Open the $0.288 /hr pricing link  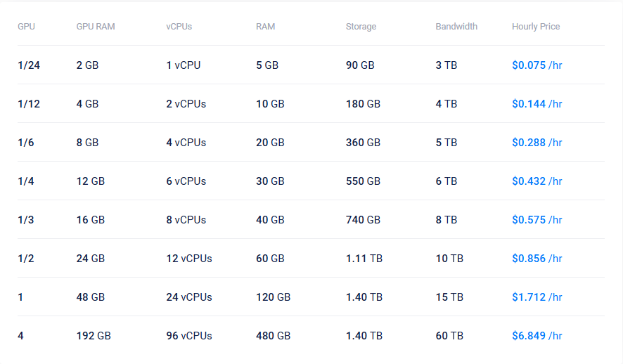[x=537, y=143]
